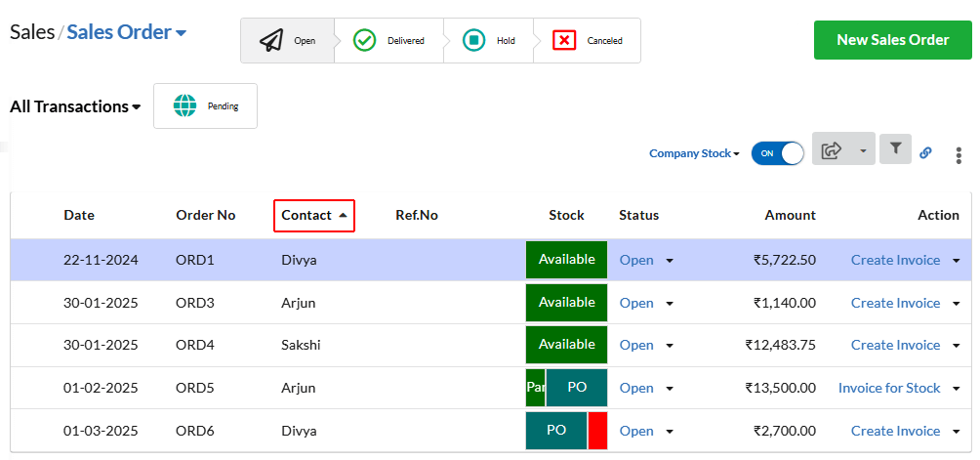
Task: Open dropdown arrow next to share icon
Action: (x=863, y=150)
